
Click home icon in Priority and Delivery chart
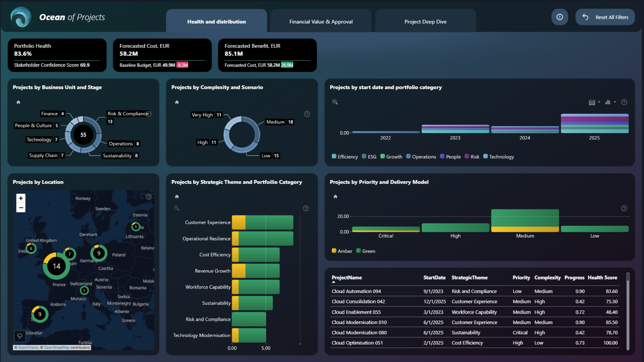tap(335, 197)
